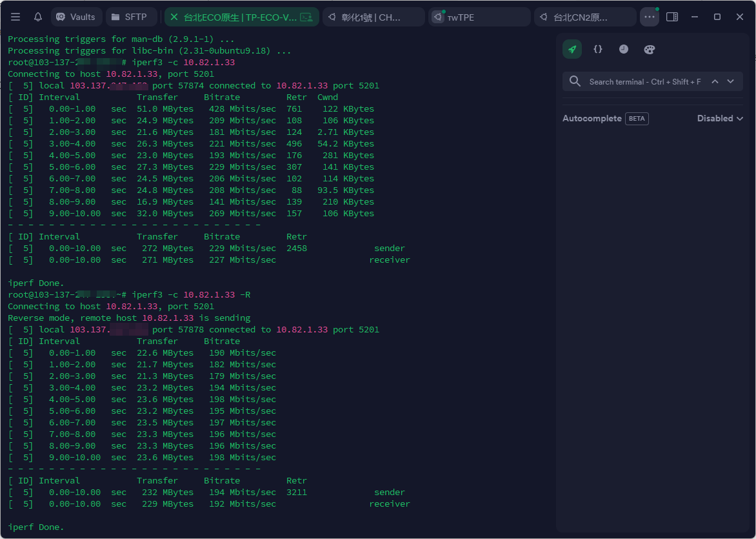This screenshot has height=539, width=756.
Task: Click the split view icon on active tab
Action: coord(306,17)
